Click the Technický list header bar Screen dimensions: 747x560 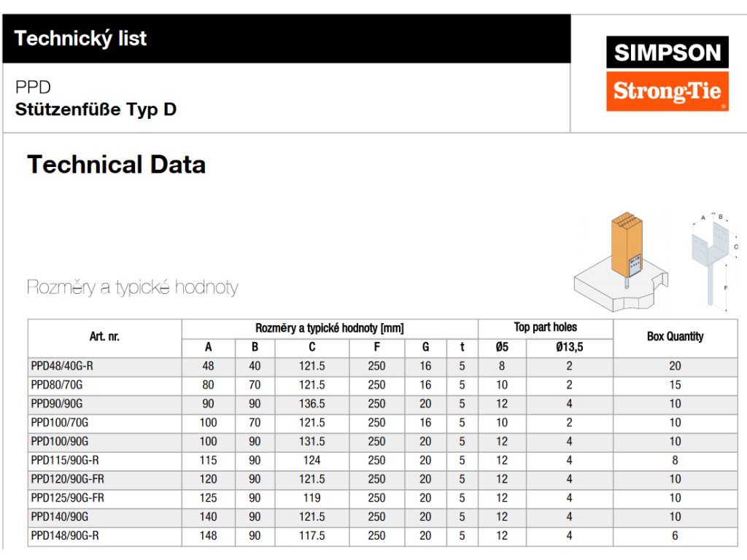286,39
